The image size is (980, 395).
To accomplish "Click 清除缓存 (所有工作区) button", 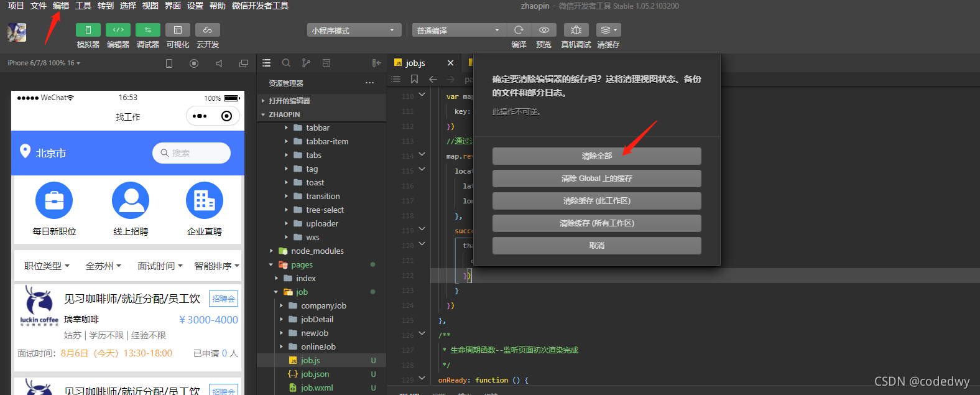I will coord(597,223).
